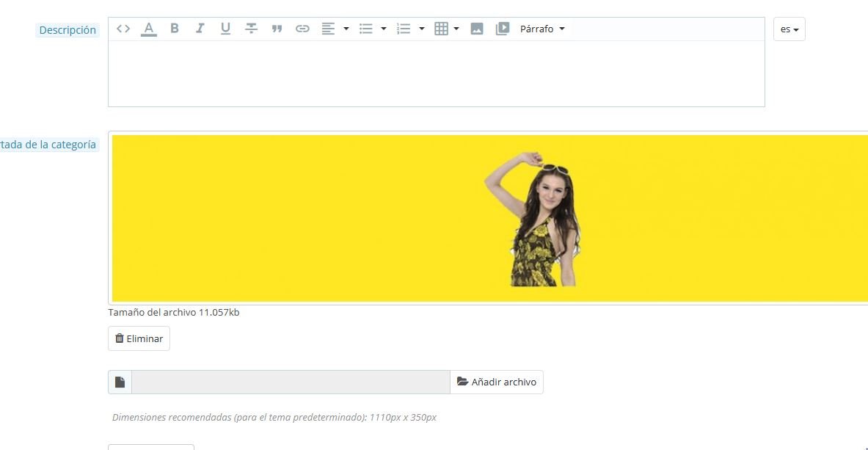Insert a blockquote

click(277, 29)
